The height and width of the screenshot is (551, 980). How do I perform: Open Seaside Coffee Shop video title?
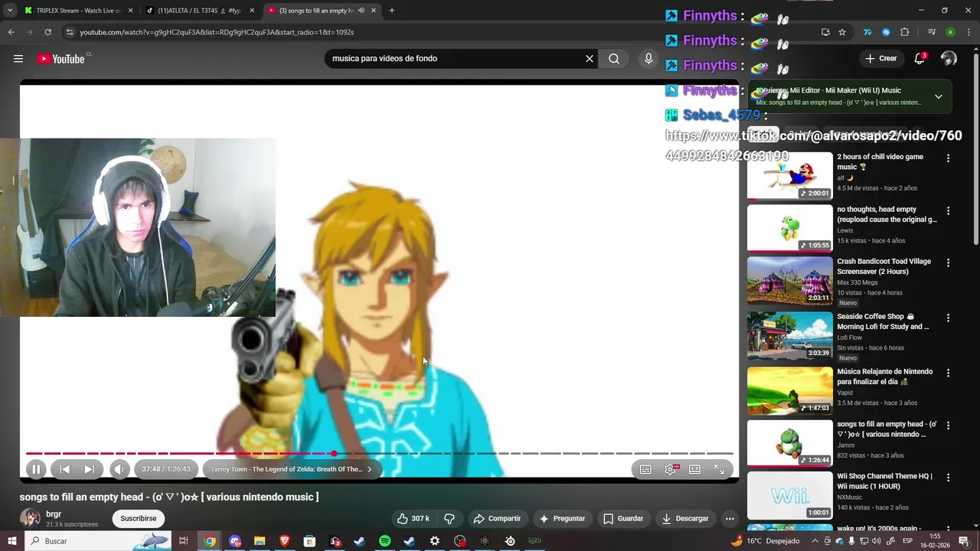pyautogui.click(x=883, y=321)
